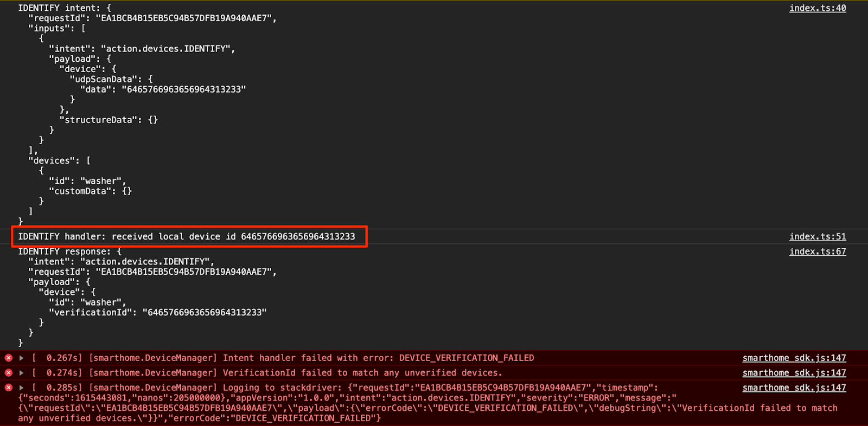Expand the 0.285s Logging to stackdriver entry
Screen dimensions: 868x426
point(22,388)
